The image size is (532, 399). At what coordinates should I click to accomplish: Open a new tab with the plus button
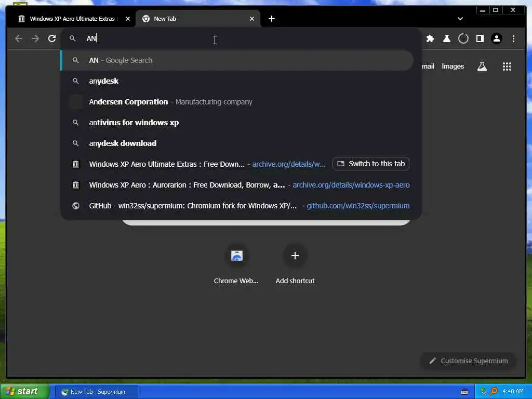click(271, 19)
